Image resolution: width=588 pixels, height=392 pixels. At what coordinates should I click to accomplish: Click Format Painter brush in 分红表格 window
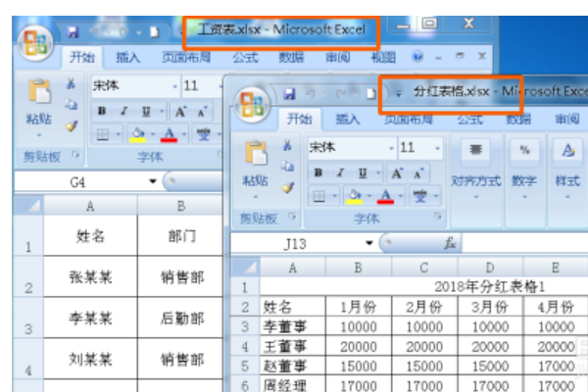(x=287, y=187)
